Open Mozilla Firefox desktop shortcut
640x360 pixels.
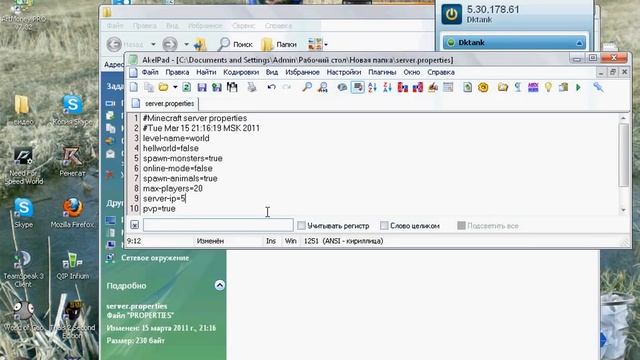tap(72, 213)
